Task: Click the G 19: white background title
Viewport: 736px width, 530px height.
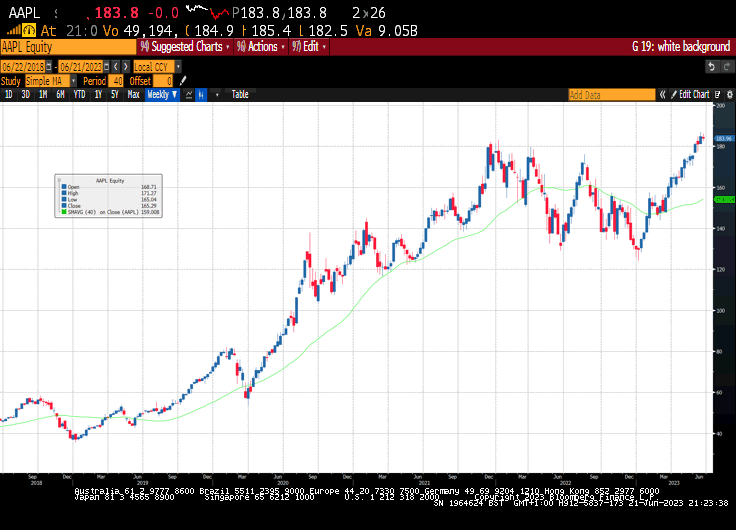Action: click(681, 46)
